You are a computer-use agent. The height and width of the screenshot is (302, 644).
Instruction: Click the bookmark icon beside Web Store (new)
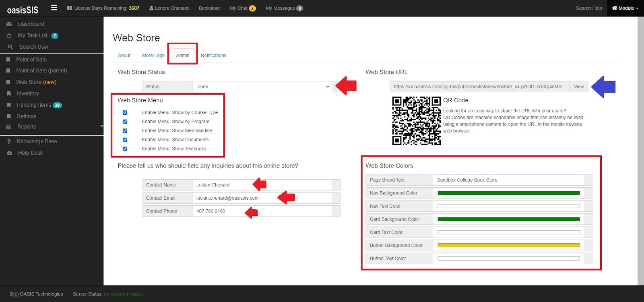tap(8, 82)
